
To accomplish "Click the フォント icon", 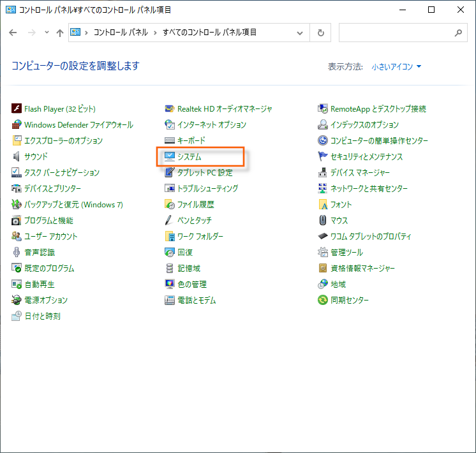I will click(x=323, y=204).
